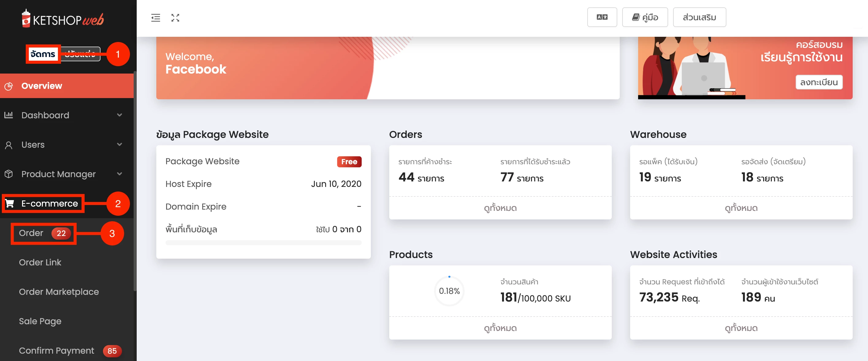Click ดูทั้งหมด under Products card
Screen dimensions: 868x361
click(x=500, y=328)
